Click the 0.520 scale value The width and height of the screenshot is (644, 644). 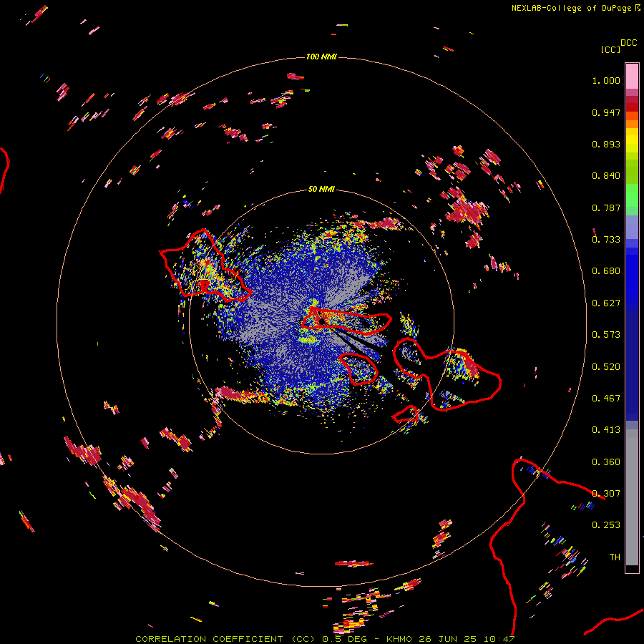coord(606,367)
